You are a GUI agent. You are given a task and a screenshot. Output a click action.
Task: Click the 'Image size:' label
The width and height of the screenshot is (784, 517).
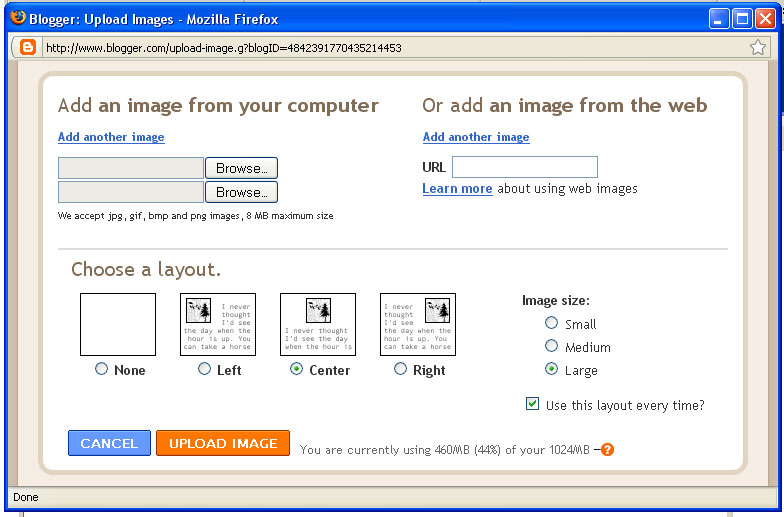(x=556, y=300)
